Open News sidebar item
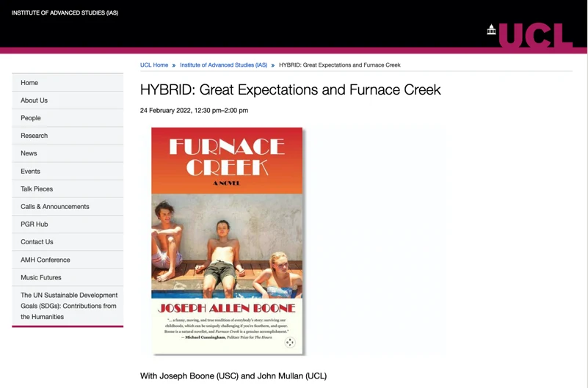This screenshot has height=388, width=588. coord(68,153)
